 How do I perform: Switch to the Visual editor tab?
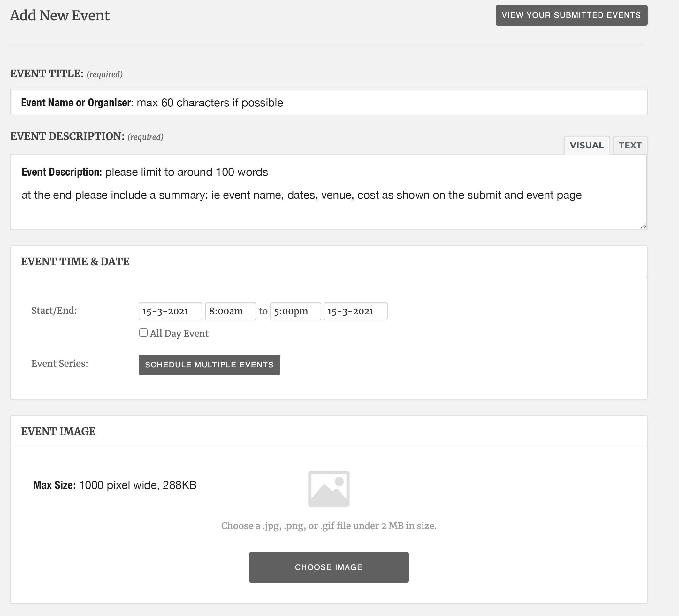click(586, 145)
